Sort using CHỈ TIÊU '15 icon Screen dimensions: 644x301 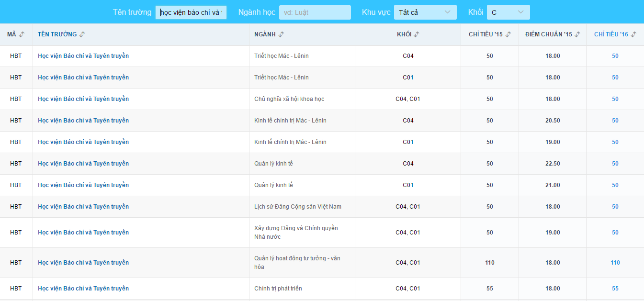508,34
